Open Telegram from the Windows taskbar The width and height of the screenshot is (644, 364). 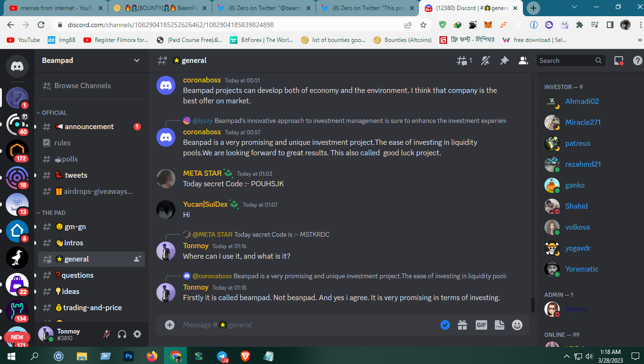[223, 356]
